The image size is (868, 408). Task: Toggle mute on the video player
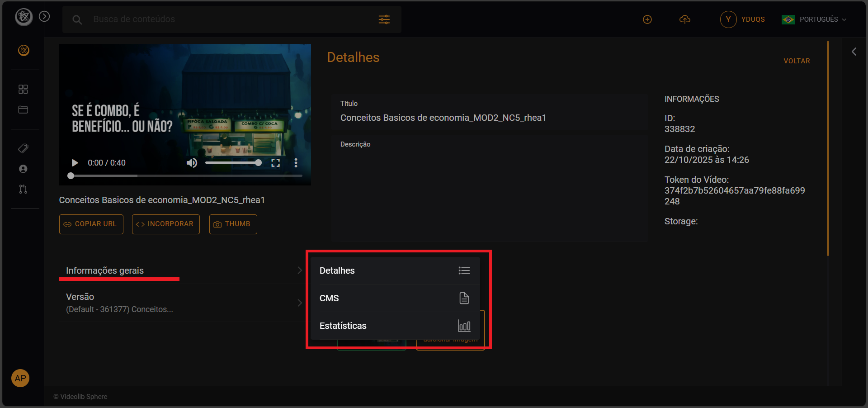click(x=192, y=163)
